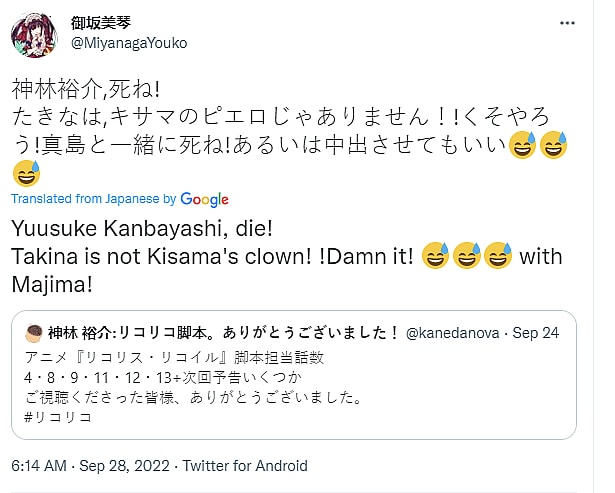Screen dimensions: 615x493
Task: Click the Sep 28, 2022 date
Action: click(125, 466)
